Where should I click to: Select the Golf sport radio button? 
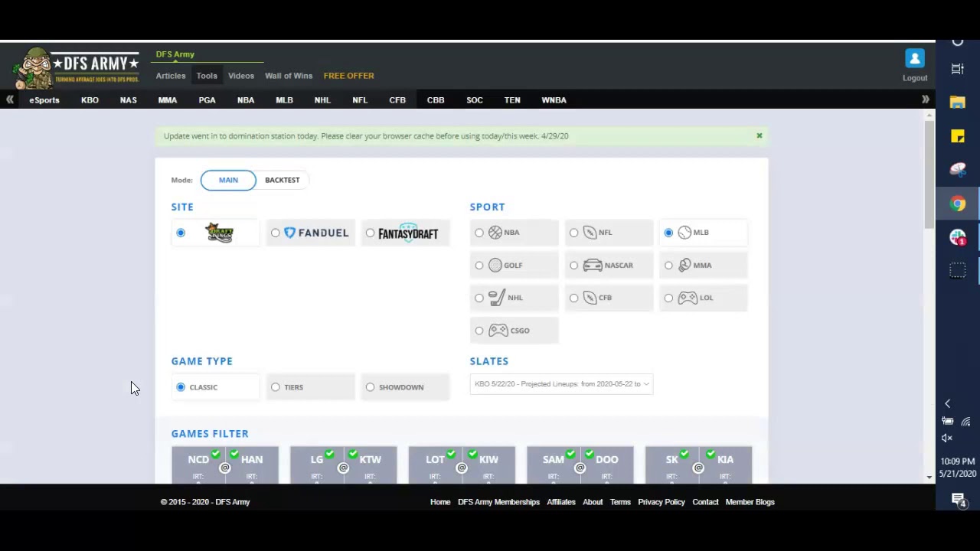(x=479, y=266)
